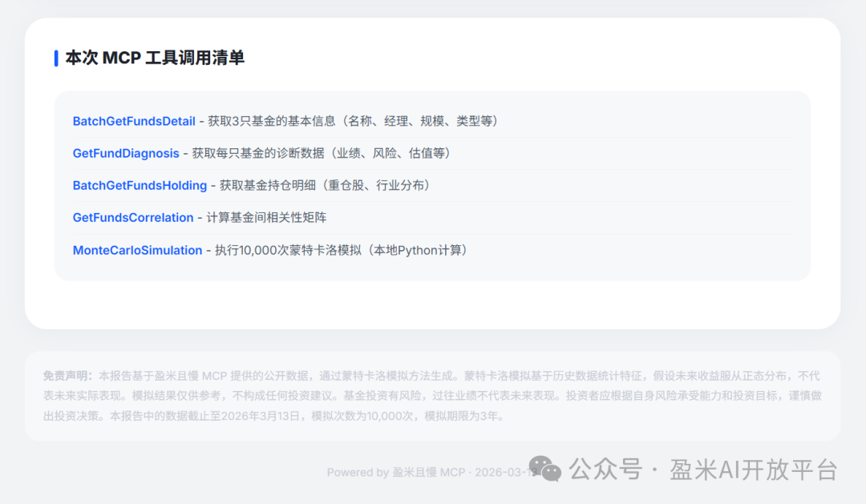Click the WeChat speech bubble icon

coord(544,467)
